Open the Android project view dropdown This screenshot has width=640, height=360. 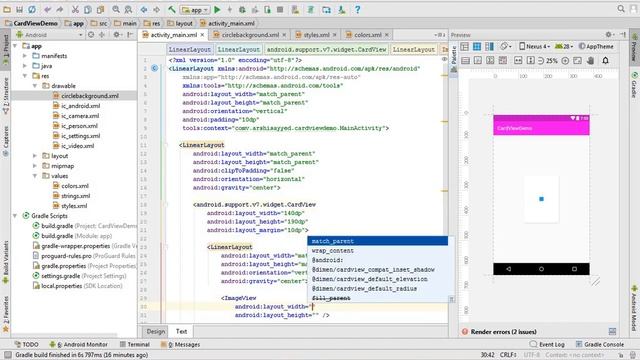[x=49, y=35]
